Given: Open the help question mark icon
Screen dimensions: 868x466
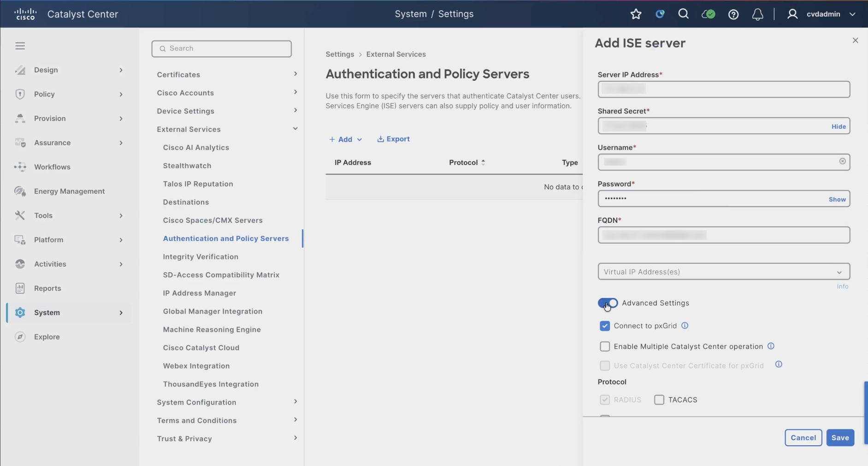Looking at the screenshot, I should pyautogui.click(x=733, y=15).
